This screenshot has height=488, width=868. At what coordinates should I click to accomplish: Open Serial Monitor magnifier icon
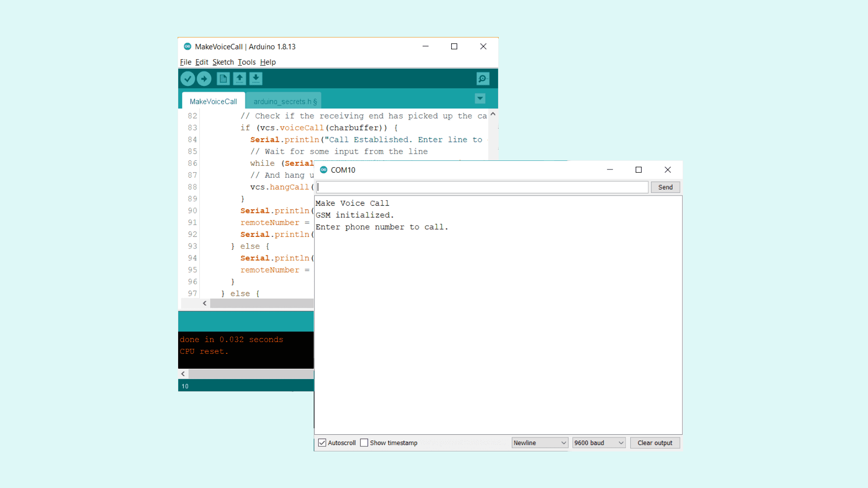pyautogui.click(x=482, y=79)
